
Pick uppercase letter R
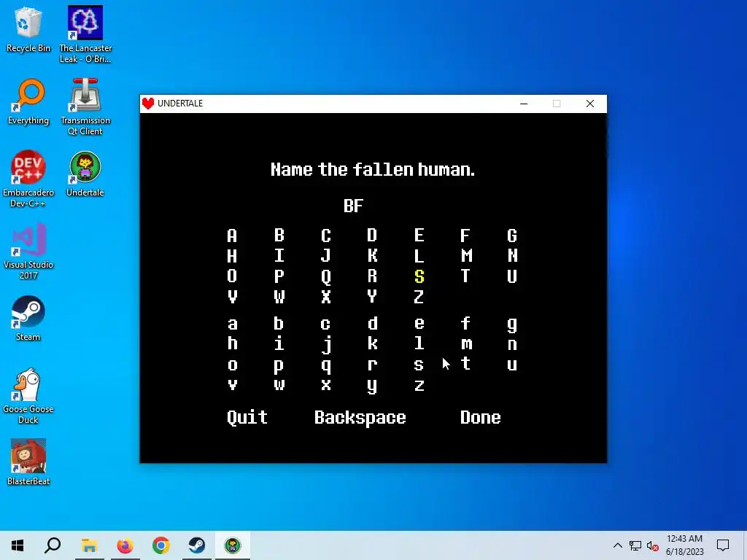[x=372, y=276]
